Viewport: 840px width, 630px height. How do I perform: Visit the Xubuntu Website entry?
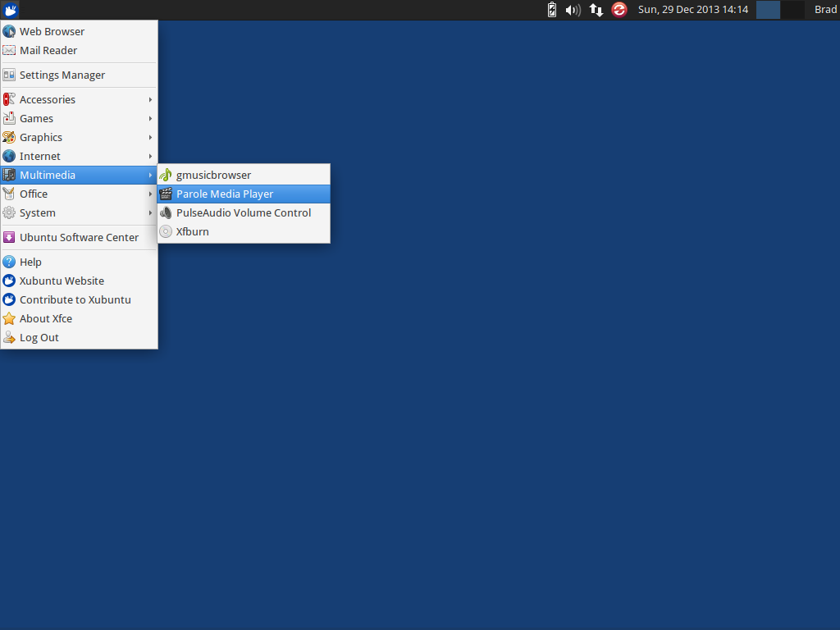click(x=80, y=281)
